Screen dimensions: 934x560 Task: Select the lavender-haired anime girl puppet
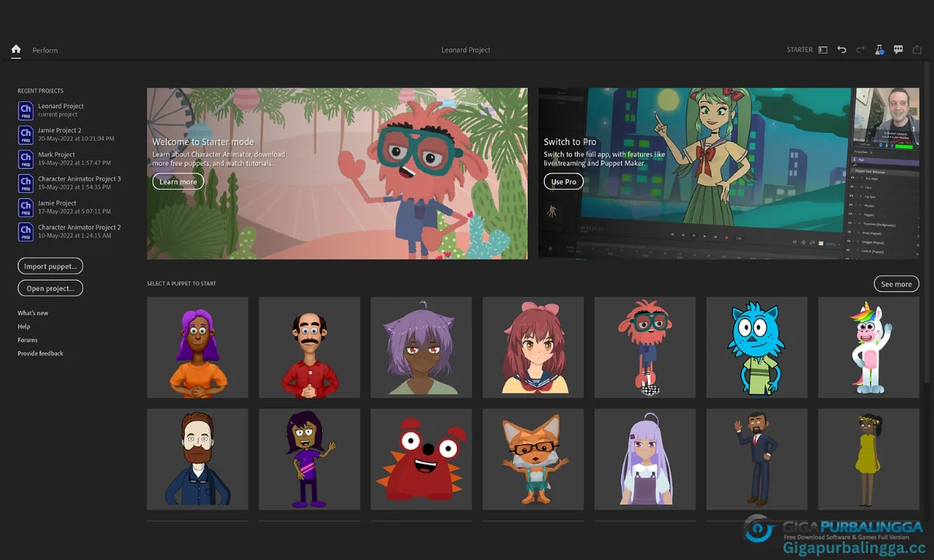644,460
